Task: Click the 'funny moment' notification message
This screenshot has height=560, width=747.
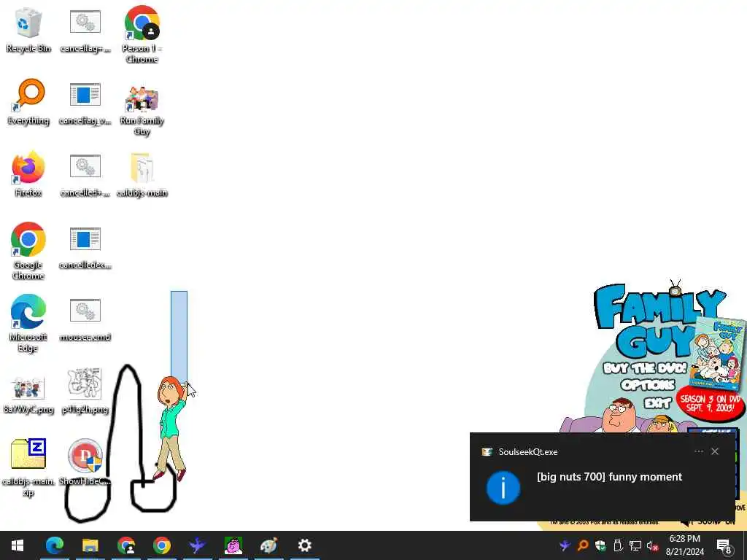Action: click(x=609, y=477)
